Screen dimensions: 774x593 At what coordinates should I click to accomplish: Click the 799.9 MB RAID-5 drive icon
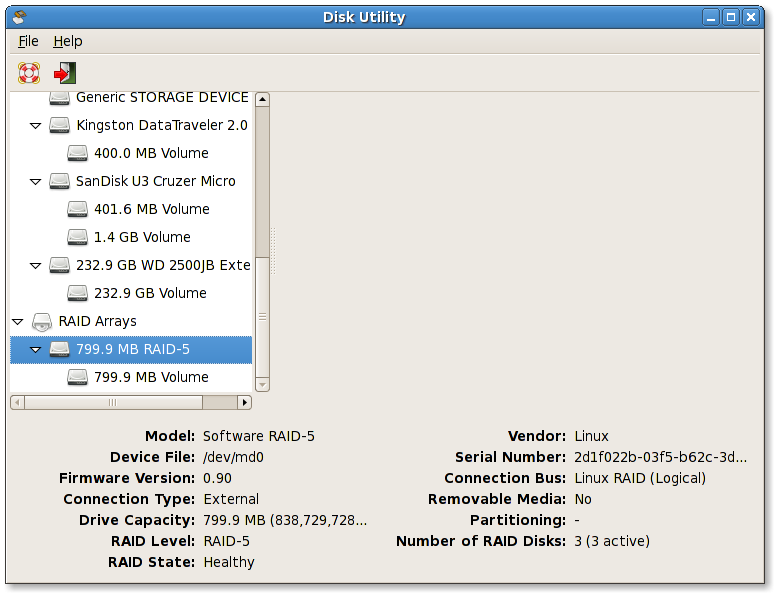click(x=59, y=350)
